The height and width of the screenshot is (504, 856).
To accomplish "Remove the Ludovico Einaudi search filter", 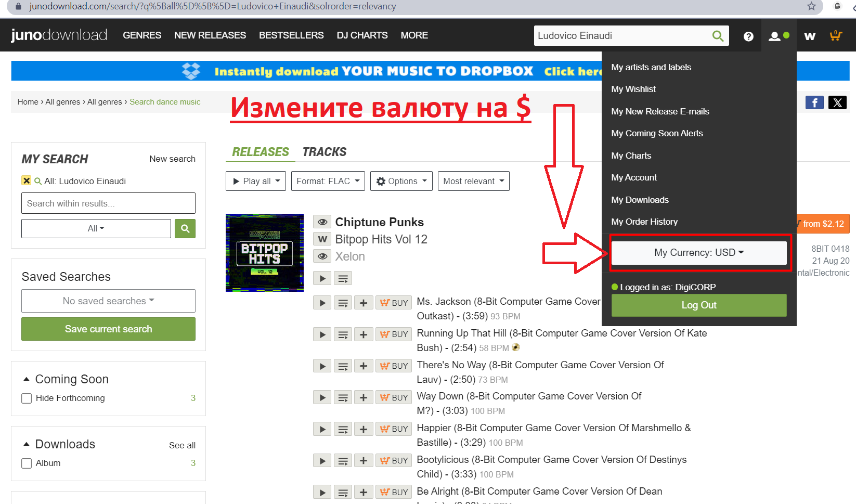I will 26,180.
